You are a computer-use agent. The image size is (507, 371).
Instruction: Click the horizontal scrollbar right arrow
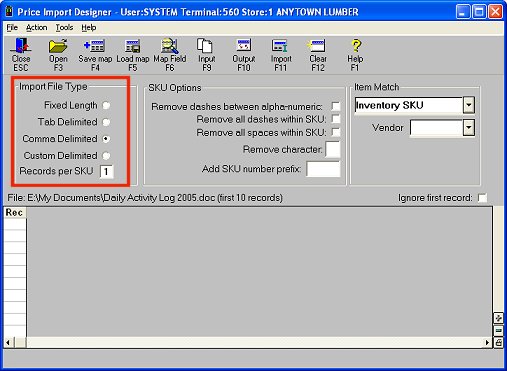[488, 342]
